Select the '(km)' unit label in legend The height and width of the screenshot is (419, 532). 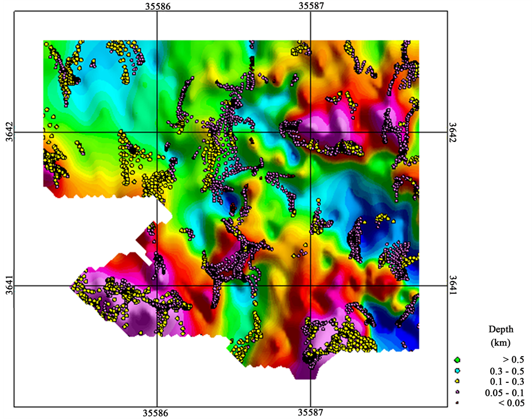click(x=501, y=342)
